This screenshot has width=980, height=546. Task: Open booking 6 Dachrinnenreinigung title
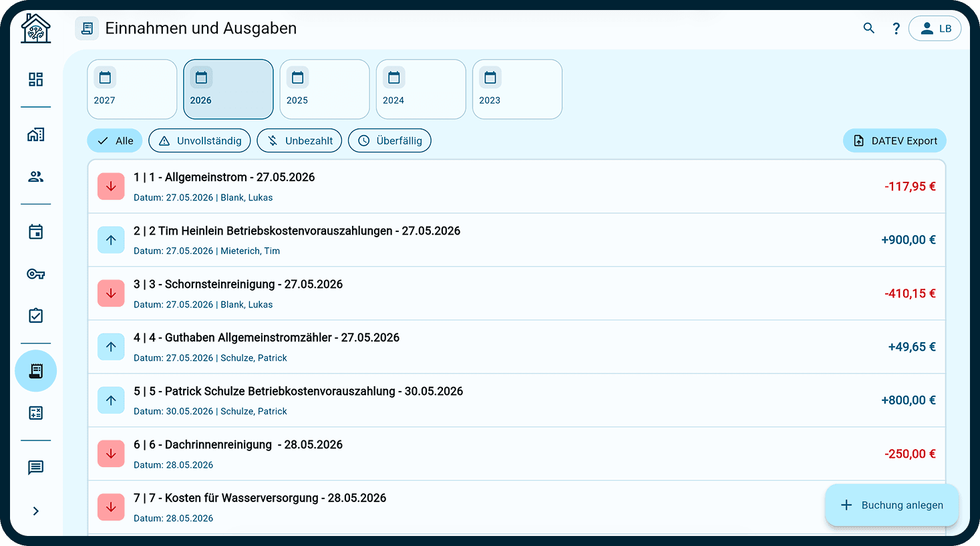coord(238,444)
